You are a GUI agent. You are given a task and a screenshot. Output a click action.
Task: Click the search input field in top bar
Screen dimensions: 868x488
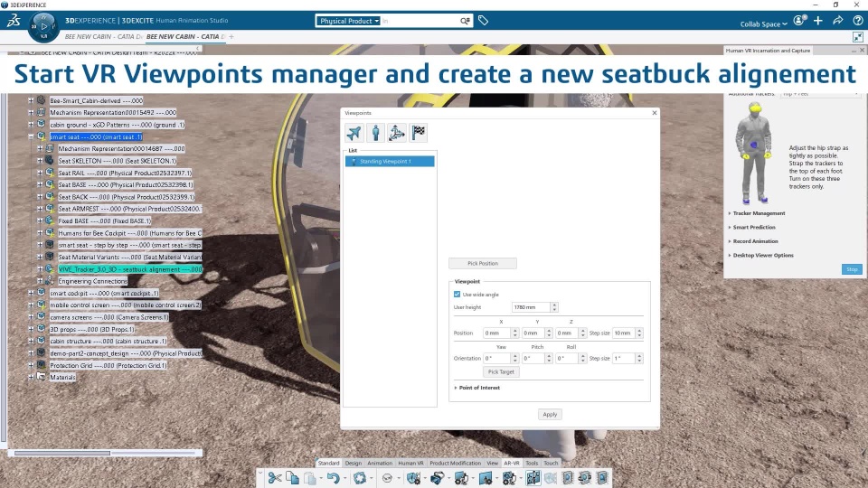[420, 21]
